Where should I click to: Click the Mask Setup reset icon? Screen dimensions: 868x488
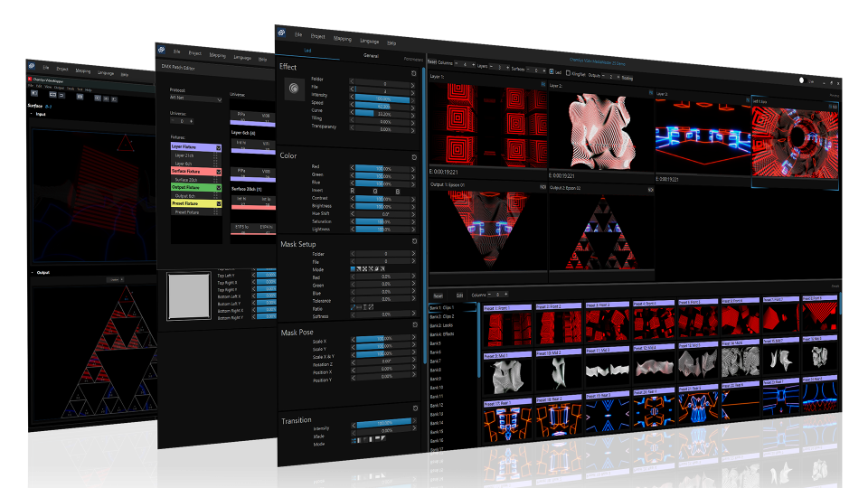click(413, 241)
